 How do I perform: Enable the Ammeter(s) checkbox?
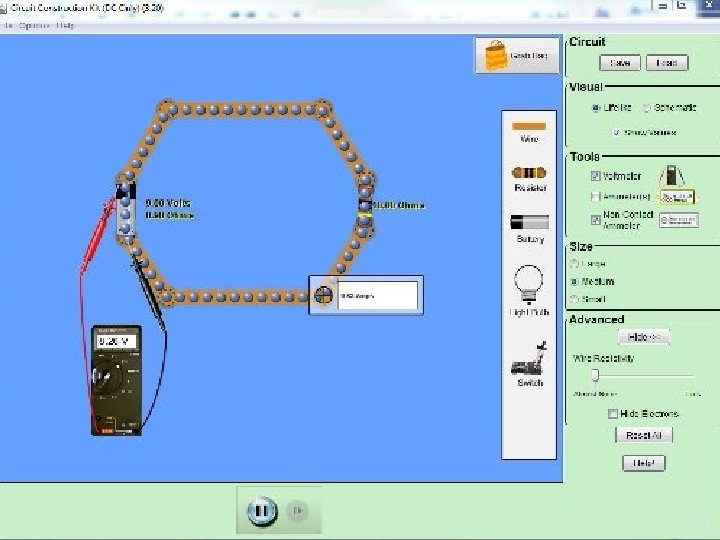click(x=596, y=197)
